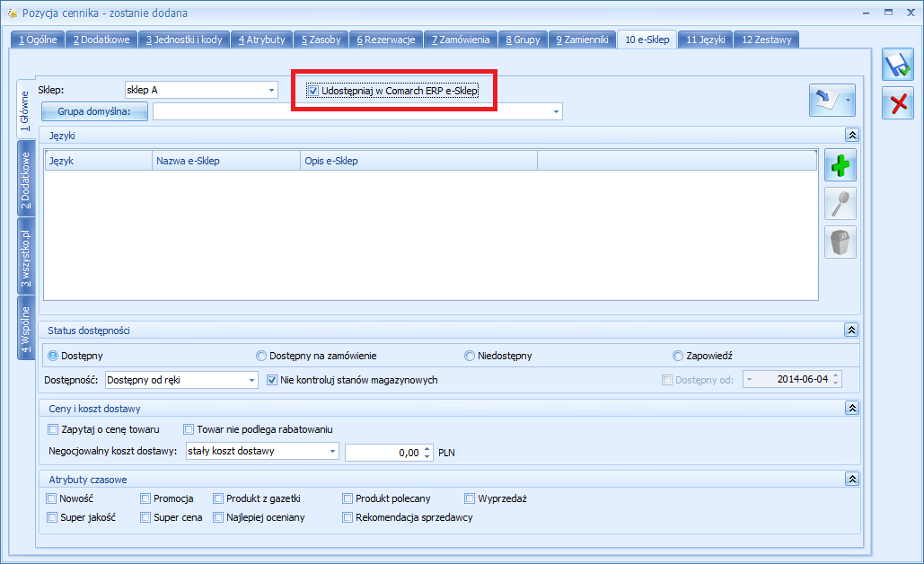The image size is (924, 564).
Task: Switch to the 4 Atrybuty tab
Action: pos(261,40)
